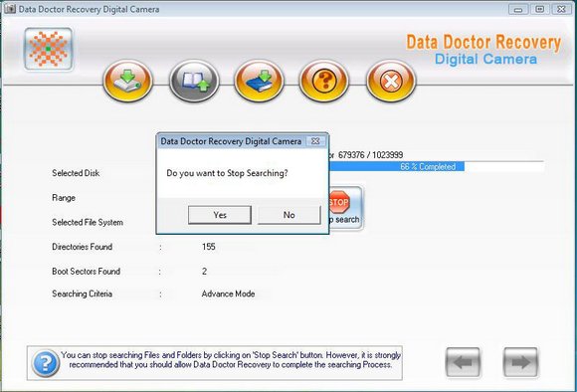Viewport: 577px width, 392px height.
Task: Click the Stop search button
Action: 345,208
